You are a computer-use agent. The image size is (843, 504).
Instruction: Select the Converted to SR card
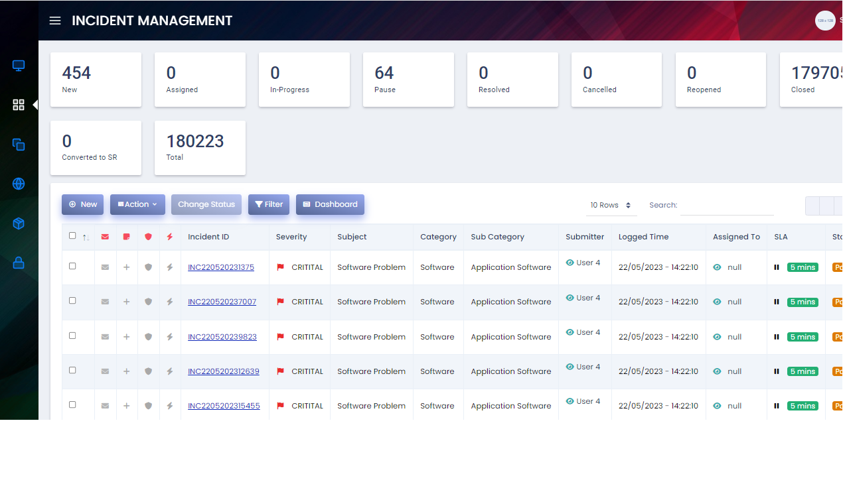pyautogui.click(x=96, y=148)
